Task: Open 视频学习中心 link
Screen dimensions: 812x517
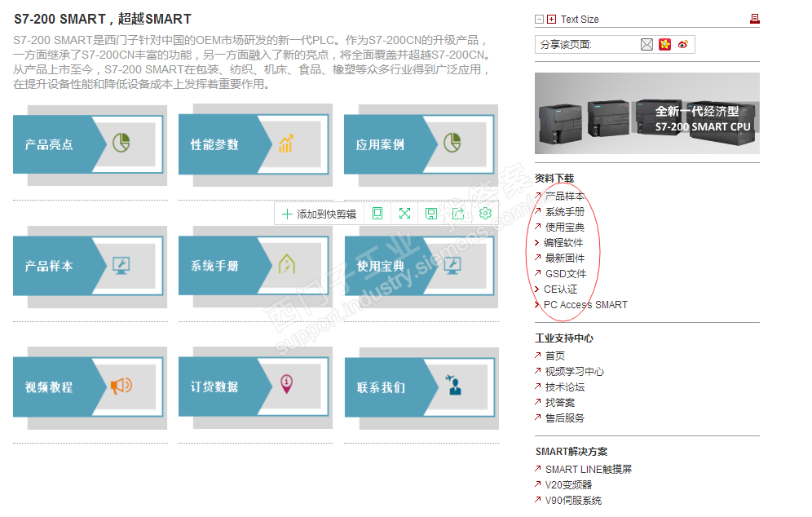Action: pyautogui.click(x=574, y=371)
